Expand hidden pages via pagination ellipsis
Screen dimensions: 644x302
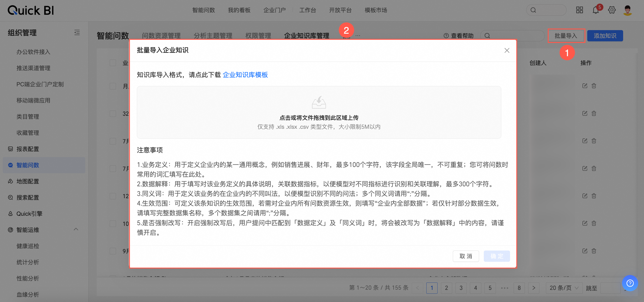(x=504, y=288)
